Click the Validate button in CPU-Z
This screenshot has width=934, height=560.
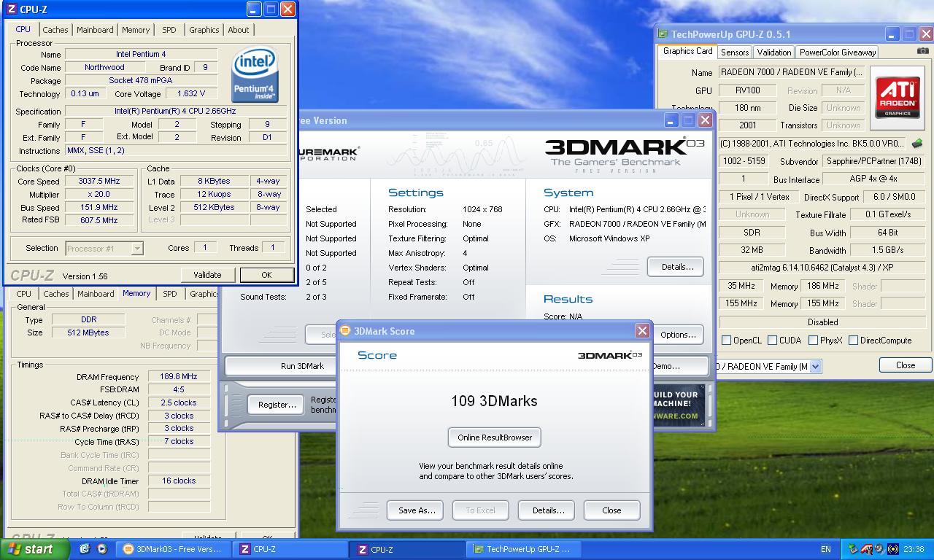[x=207, y=275]
